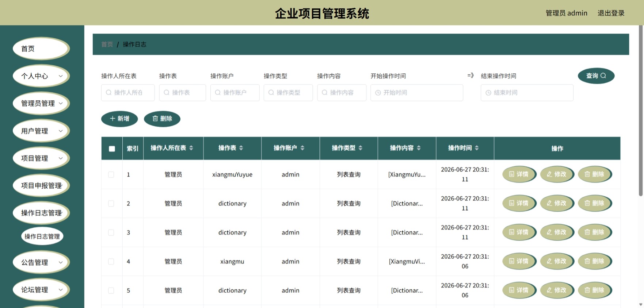Click the sort arrows on 操作人所在表 column
This screenshot has height=308, width=644.
tap(191, 148)
